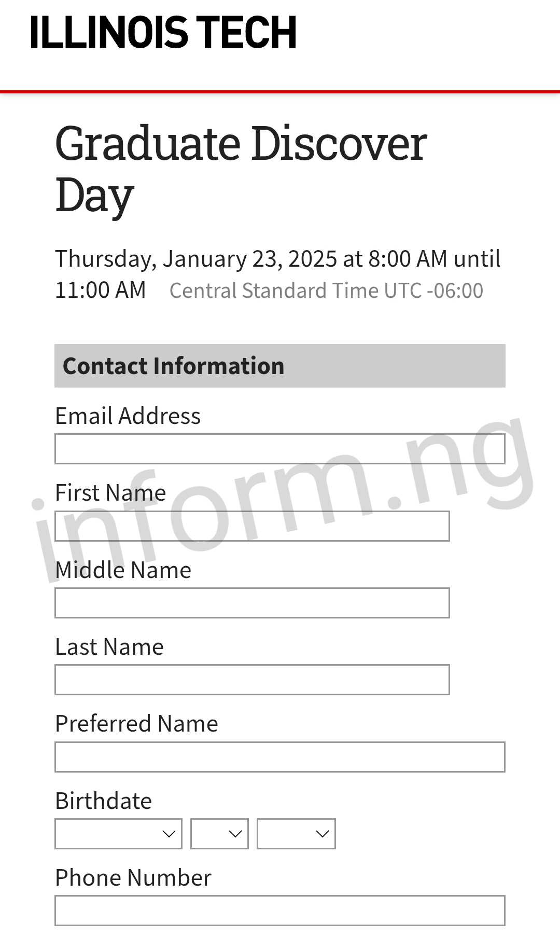This screenshot has height=936, width=560.
Task: Click the Preferred Name input box
Action: click(x=280, y=757)
